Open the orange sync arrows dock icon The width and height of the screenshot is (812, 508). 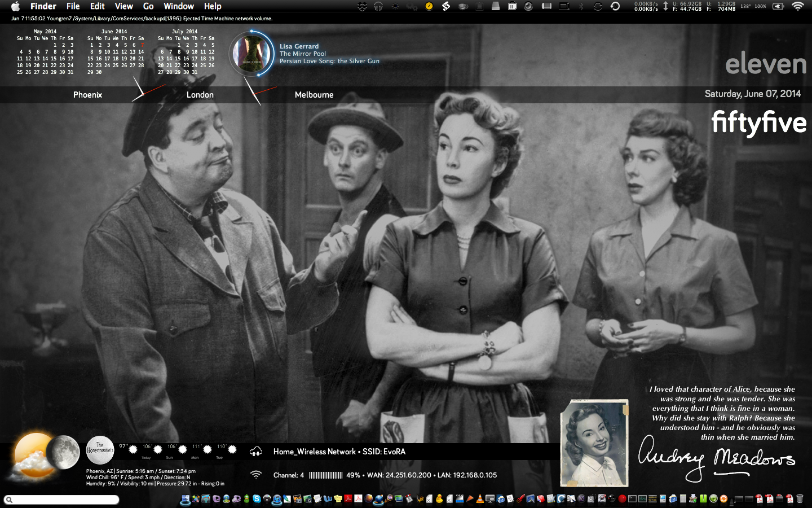tap(723, 499)
